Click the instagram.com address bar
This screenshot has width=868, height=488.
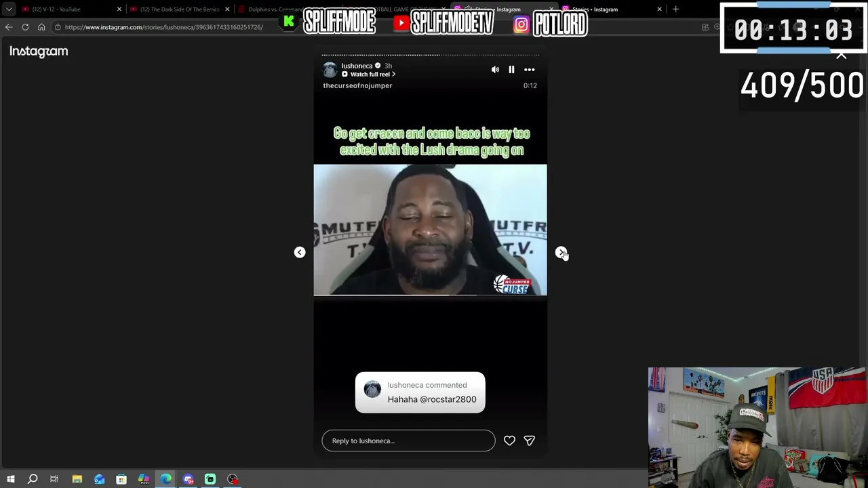pos(164,27)
